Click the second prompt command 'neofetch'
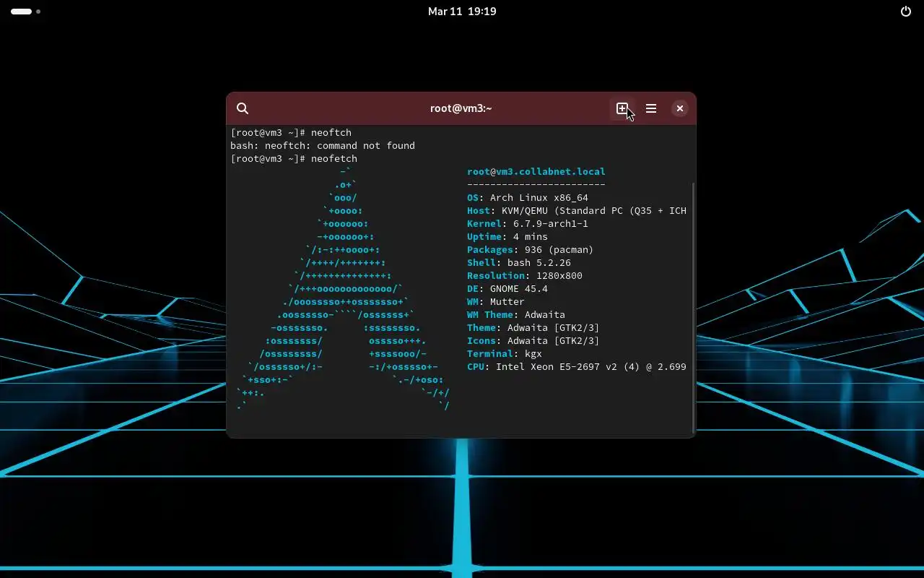924x578 pixels. (334, 159)
